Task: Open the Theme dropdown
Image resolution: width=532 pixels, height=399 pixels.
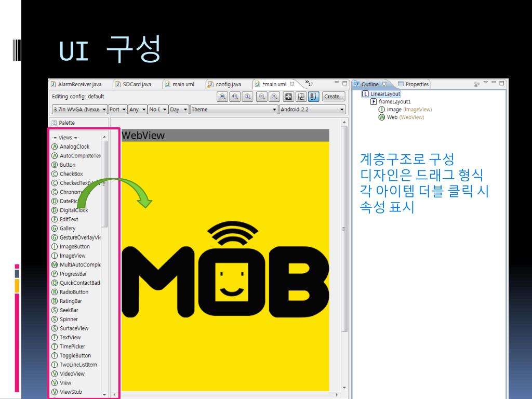Action: pos(234,109)
